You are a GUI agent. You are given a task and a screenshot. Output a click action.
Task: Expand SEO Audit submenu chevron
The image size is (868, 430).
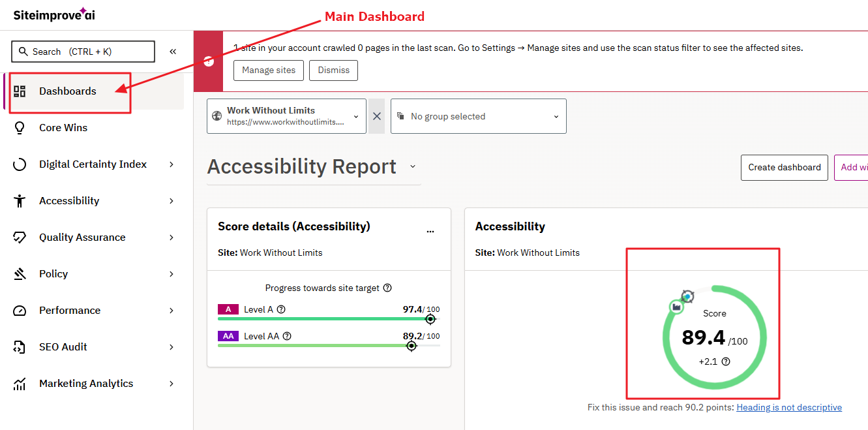click(172, 347)
